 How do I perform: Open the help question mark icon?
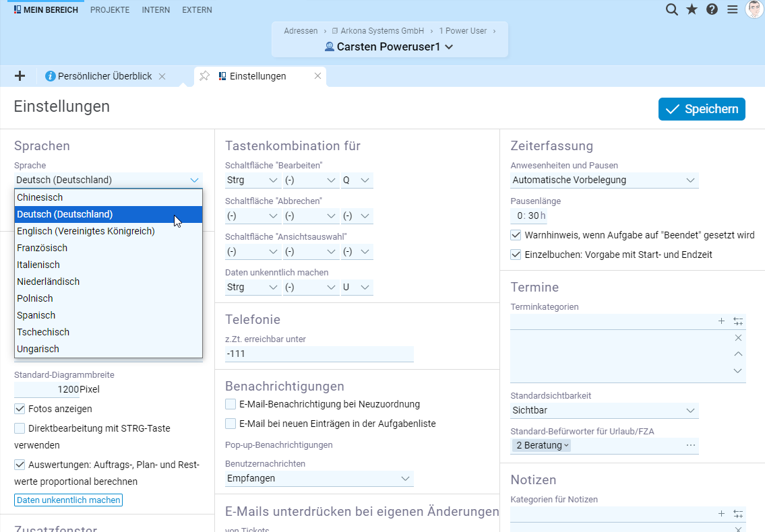tap(712, 9)
